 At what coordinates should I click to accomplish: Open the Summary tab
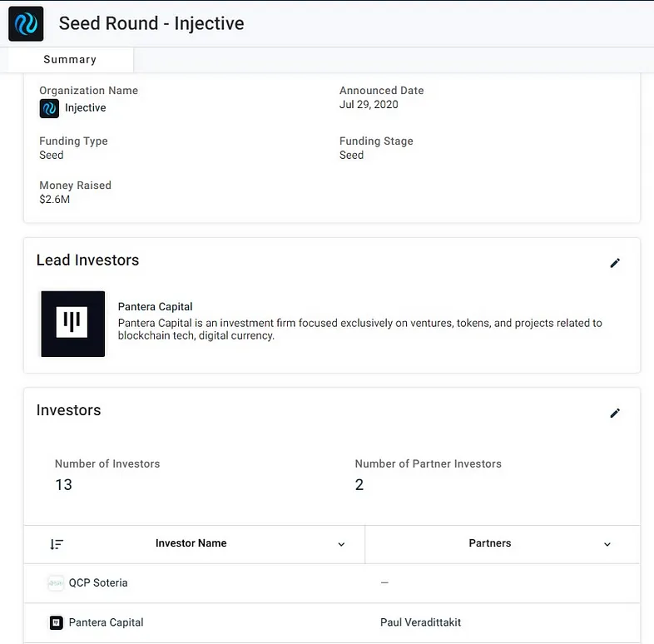coord(70,60)
